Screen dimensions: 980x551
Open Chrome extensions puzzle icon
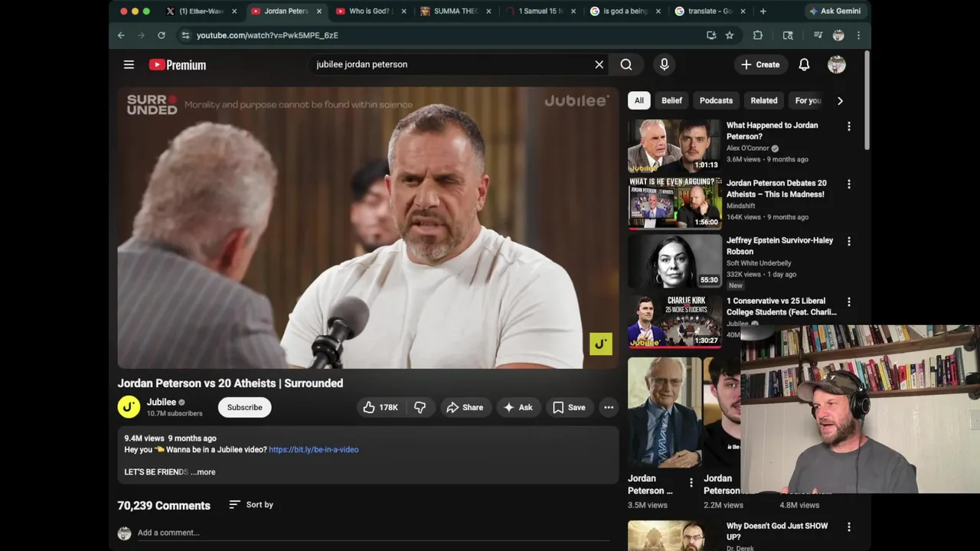(x=758, y=35)
